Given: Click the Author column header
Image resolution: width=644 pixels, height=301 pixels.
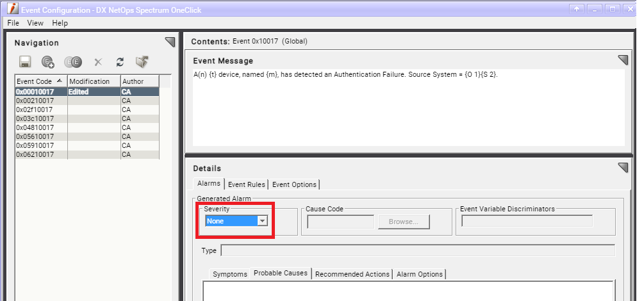Looking at the screenshot, I should pos(140,81).
